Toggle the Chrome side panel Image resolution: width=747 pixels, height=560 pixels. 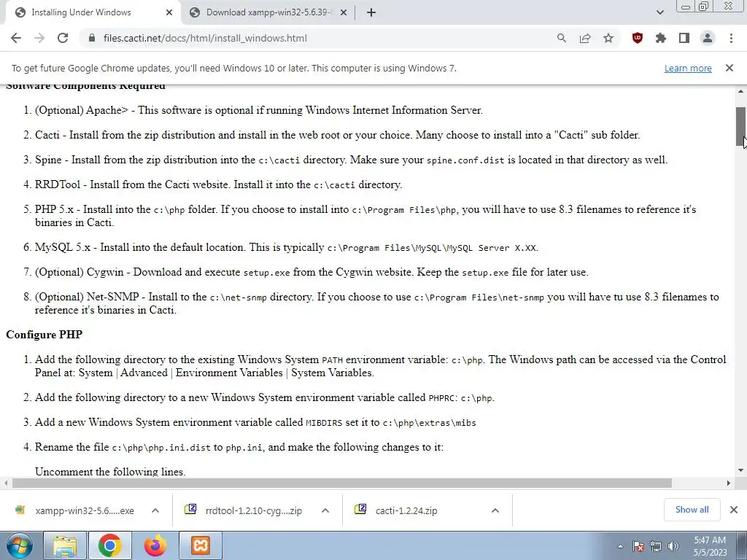684,38
